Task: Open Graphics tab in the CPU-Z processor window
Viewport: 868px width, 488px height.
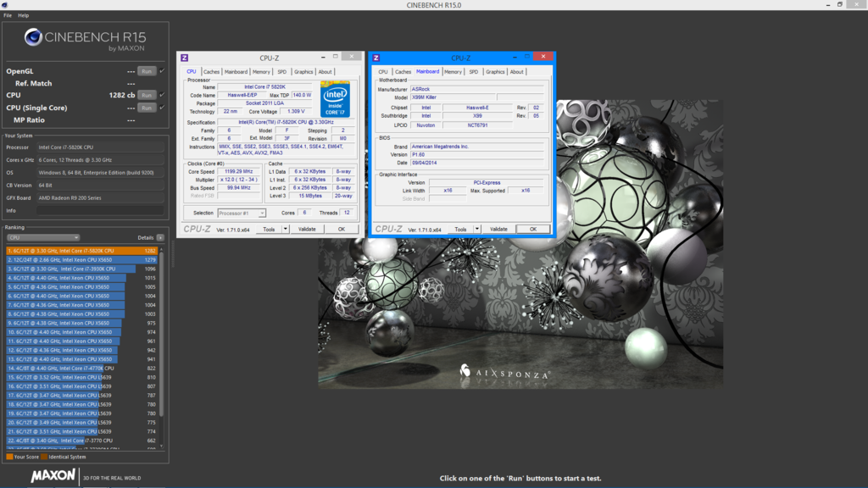Action: pos(303,72)
